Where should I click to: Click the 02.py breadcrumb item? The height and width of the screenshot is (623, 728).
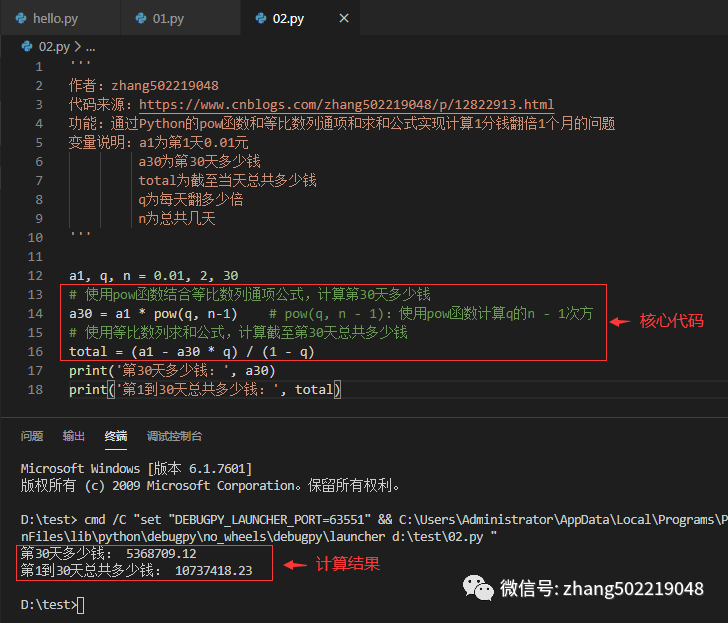(54, 47)
